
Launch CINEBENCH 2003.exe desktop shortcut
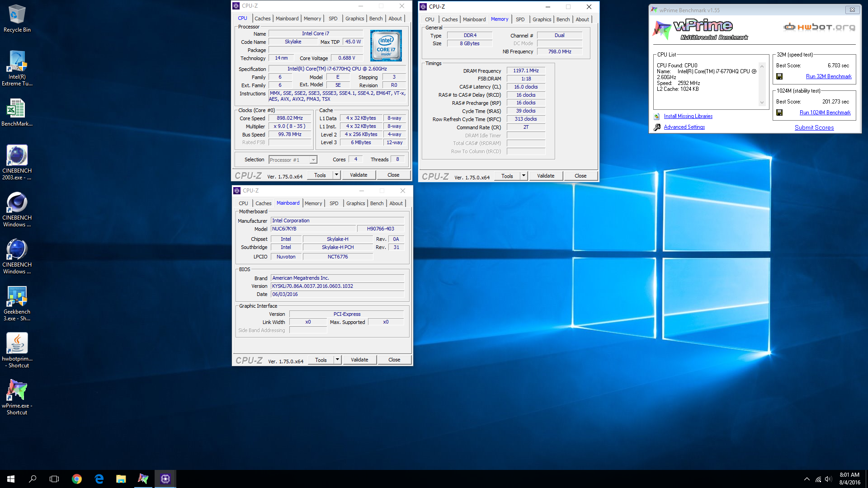tap(17, 163)
